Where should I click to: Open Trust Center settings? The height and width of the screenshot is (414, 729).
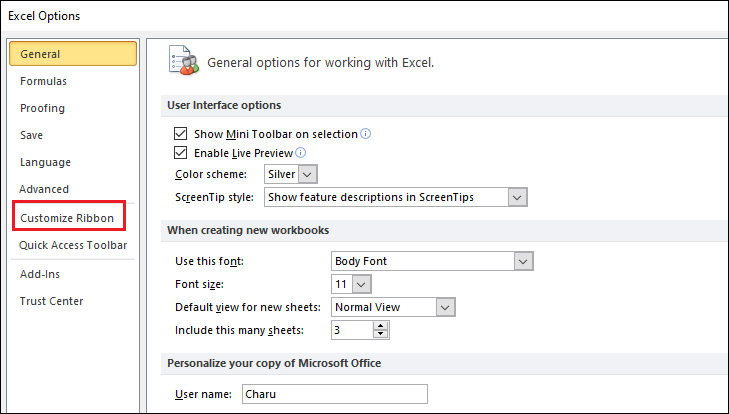51,301
